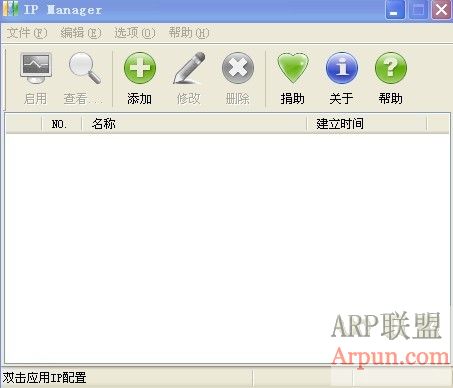Click the green 添加 (Add) plus icon
This screenshot has width=453, height=388.
click(x=140, y=68)
